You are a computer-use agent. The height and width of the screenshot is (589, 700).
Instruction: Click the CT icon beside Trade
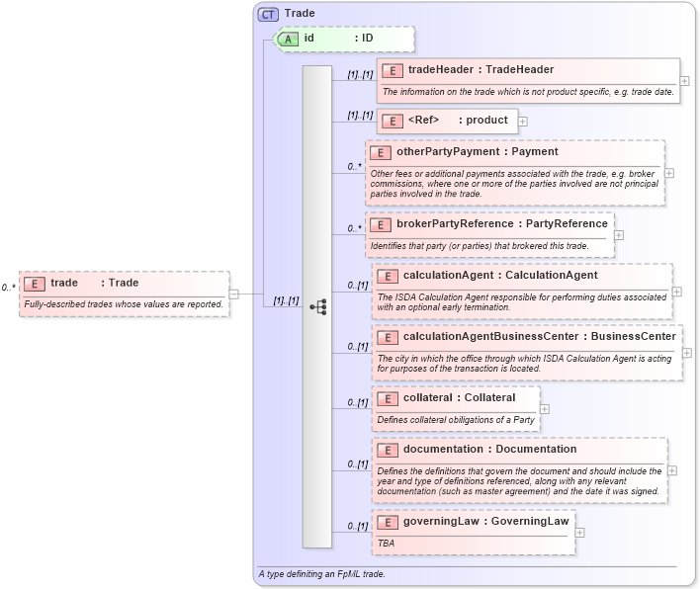pyautogui.click(x=268, y=15)
